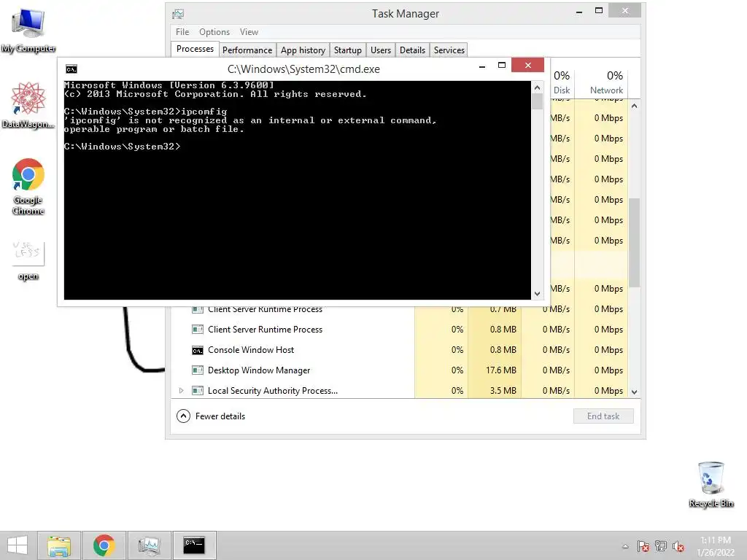747x560 pixels.
Task: Close the cmd.exe window
Action: coord(528,65)
